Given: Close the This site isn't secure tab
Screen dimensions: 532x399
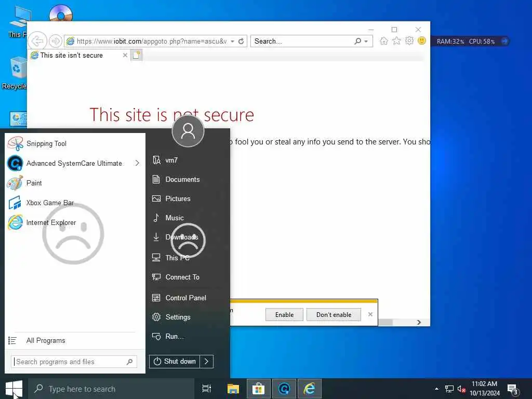Looking at the screenshot, I should click(125, 55).
